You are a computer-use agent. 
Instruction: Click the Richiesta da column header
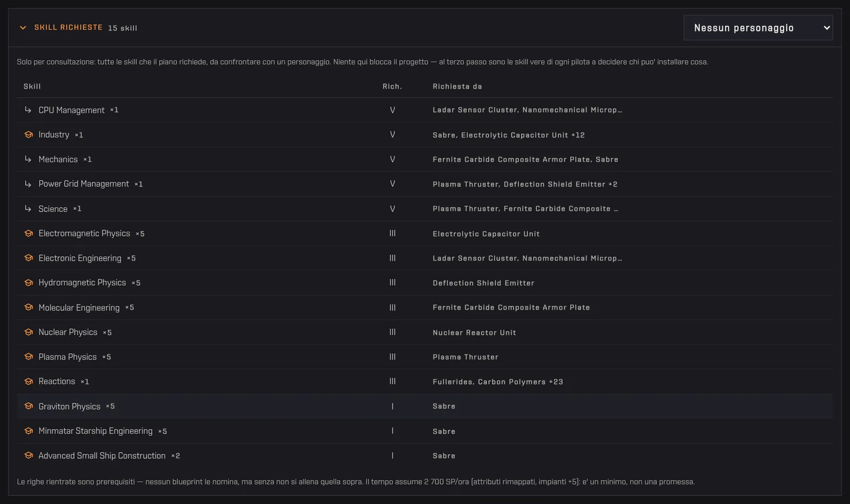point(457,86)
